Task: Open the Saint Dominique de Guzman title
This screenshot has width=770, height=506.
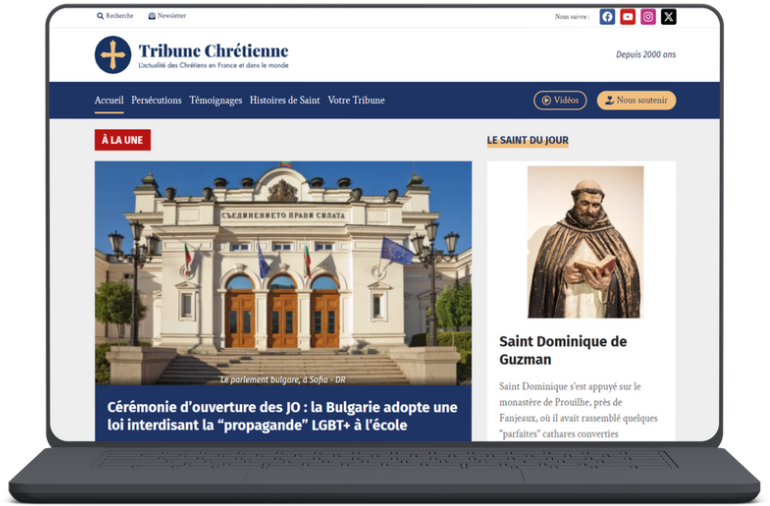Action: (563, 350)
